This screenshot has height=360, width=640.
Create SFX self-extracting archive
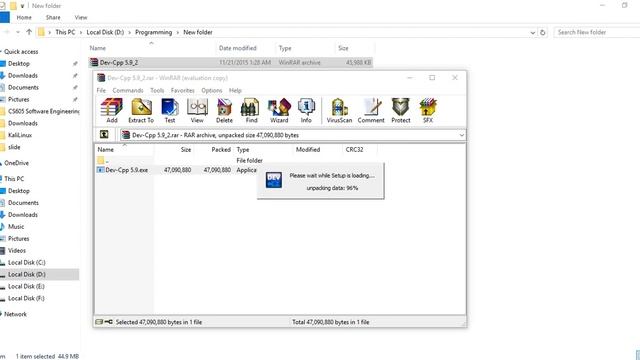pyautogui.click(x=428, y=111)
